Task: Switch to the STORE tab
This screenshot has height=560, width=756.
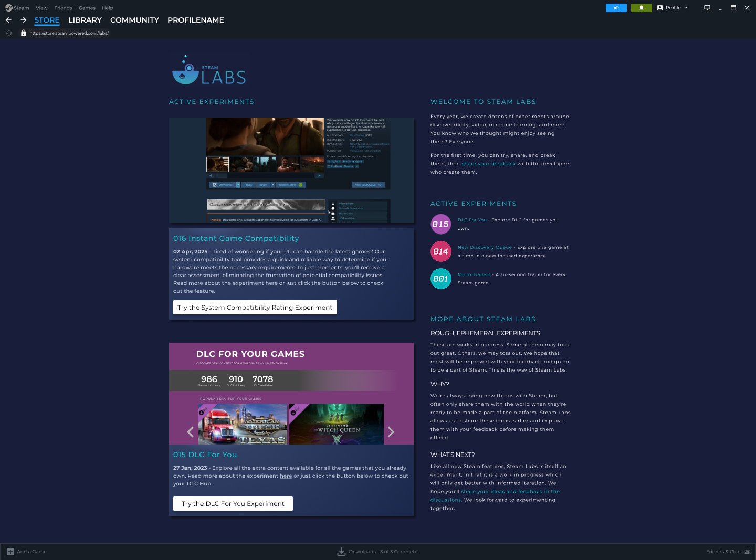Action: coord(47,20)
